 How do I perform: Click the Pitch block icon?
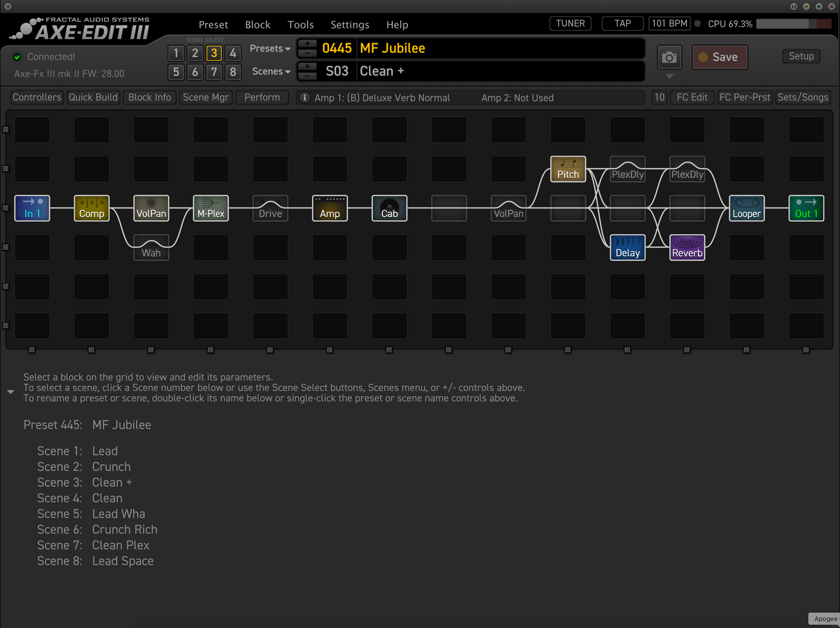click(x=568, y=169)
